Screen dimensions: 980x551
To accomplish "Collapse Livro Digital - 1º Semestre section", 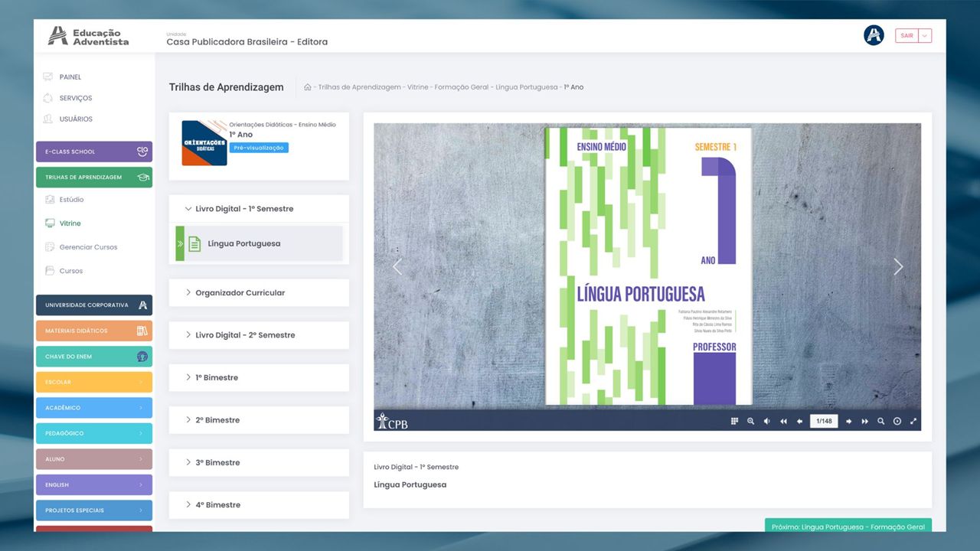I will pos(259,209).
